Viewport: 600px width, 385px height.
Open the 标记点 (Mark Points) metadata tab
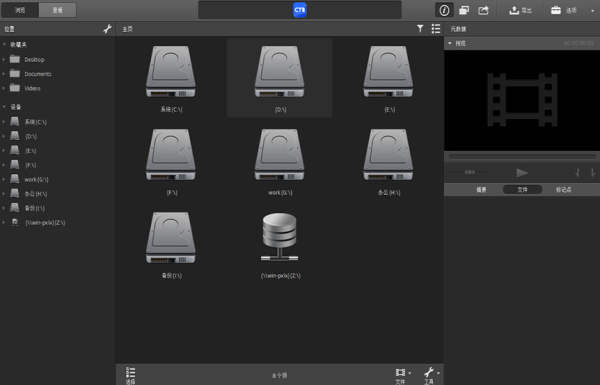point(564,189)
